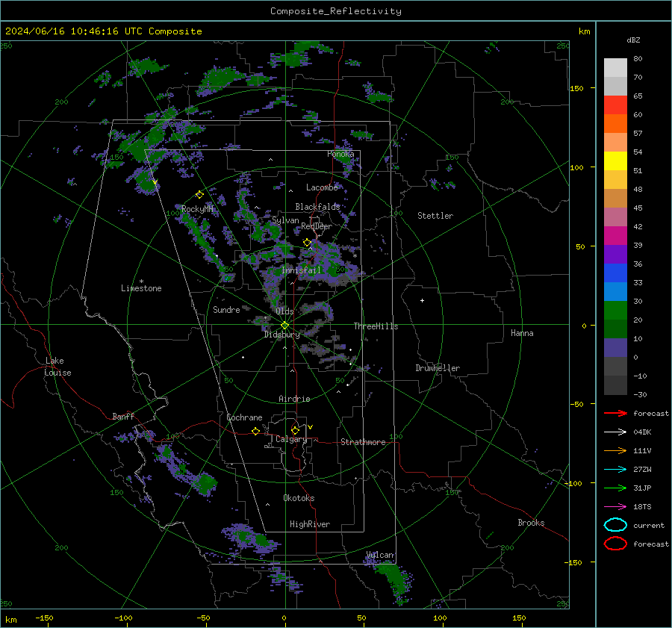This screenshot has height=628, width=672.
Task: Click the yellow diamond marker above Calgary
Action: coord(295,430)
